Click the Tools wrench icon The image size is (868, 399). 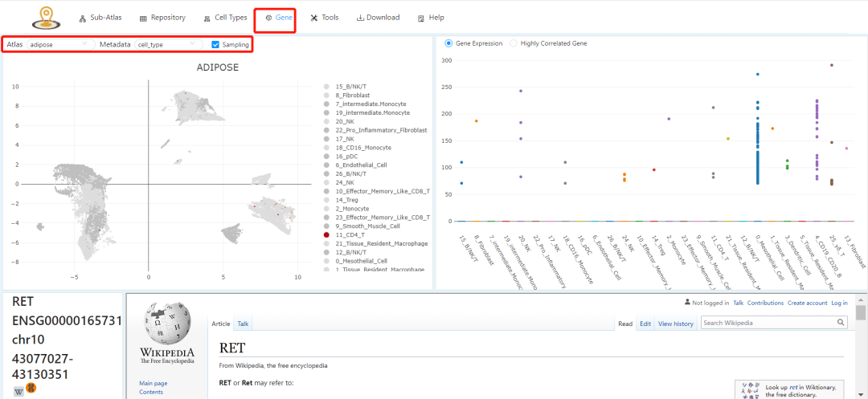(x=313, y=18)
